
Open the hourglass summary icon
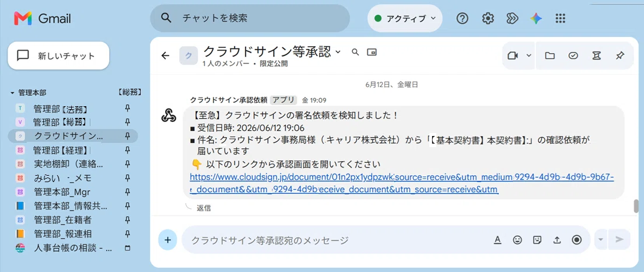pos(597,55)
